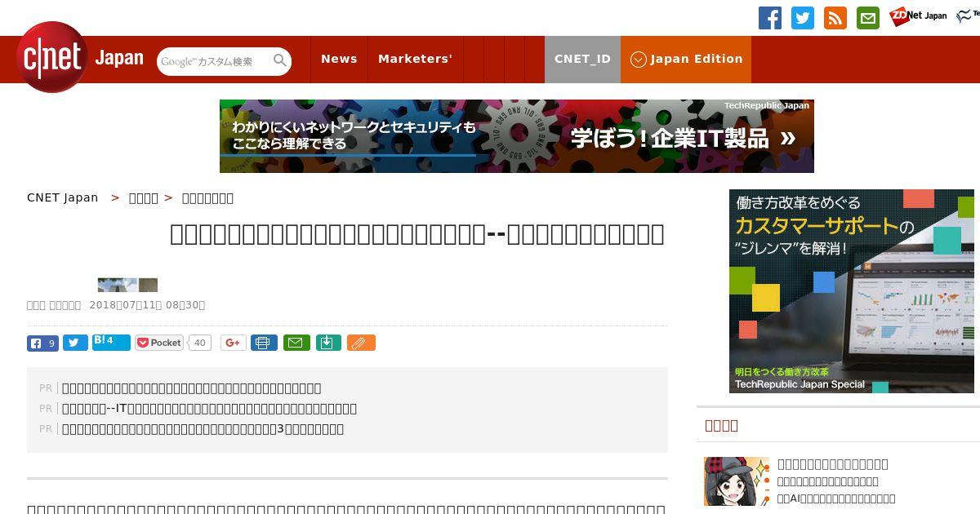Open CNET Japan Facebook page icon in header

770,18
